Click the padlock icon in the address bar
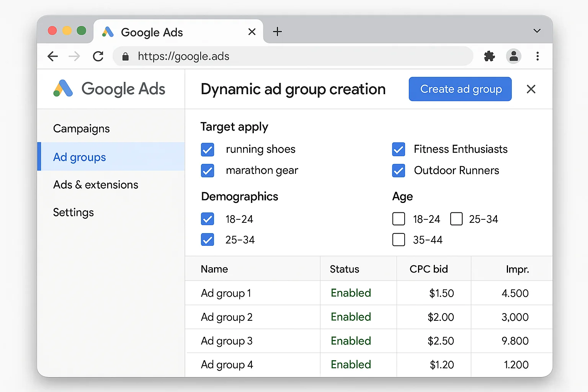Viewport: 588px width, 392px height. point(125,56)
